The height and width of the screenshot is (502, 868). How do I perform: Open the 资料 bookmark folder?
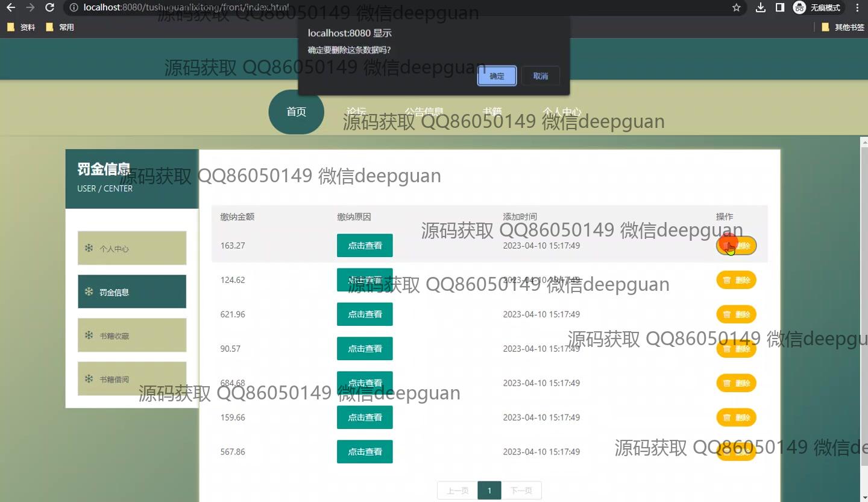(x=22, y=27)
